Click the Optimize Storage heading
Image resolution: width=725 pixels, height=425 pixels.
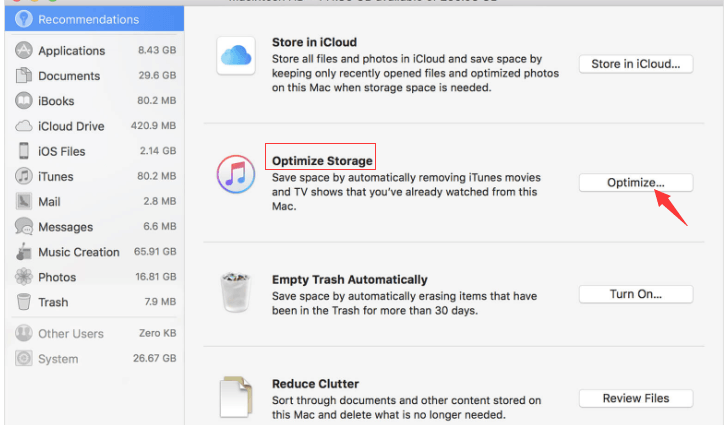pyautogui.click(x=322, y=160)
